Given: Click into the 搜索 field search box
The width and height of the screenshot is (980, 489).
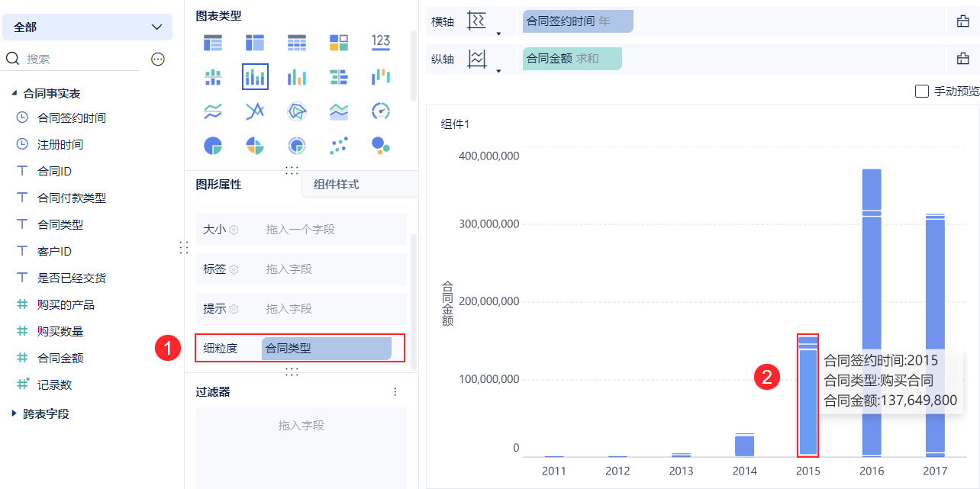Looking at the screenshot, I should coord(82,59).
